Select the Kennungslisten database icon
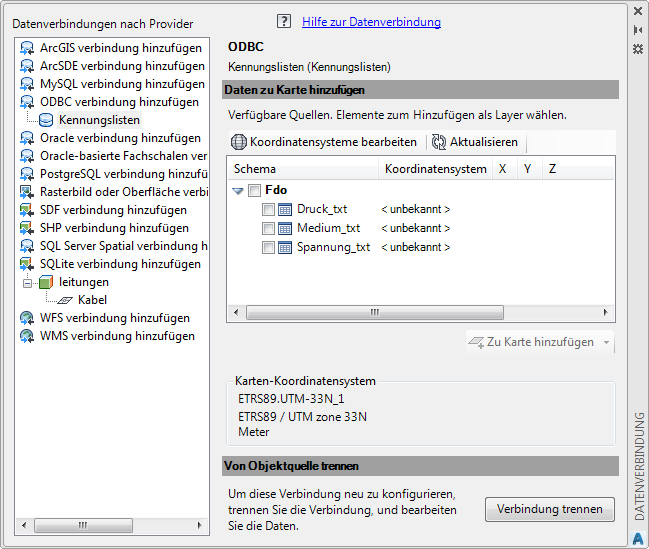The width and height of the screenshot is (649, 549). 46,120
